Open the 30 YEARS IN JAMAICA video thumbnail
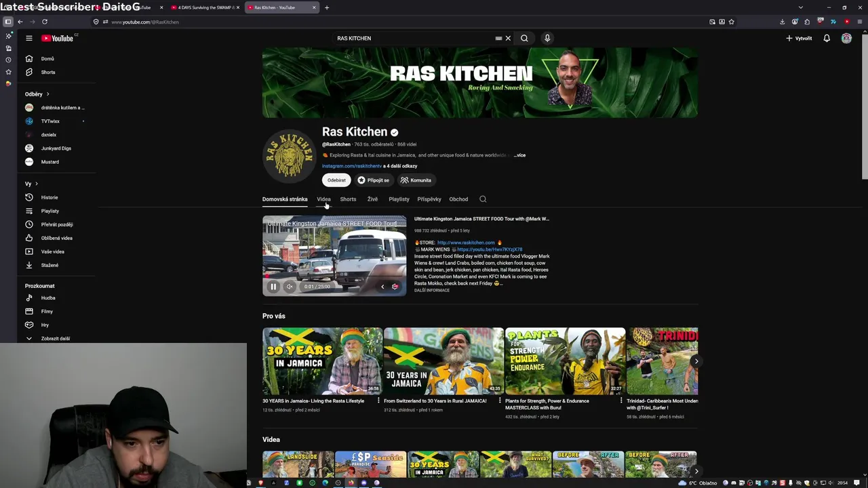Viewport: 868px width, 488px height. tap(322, 361)
